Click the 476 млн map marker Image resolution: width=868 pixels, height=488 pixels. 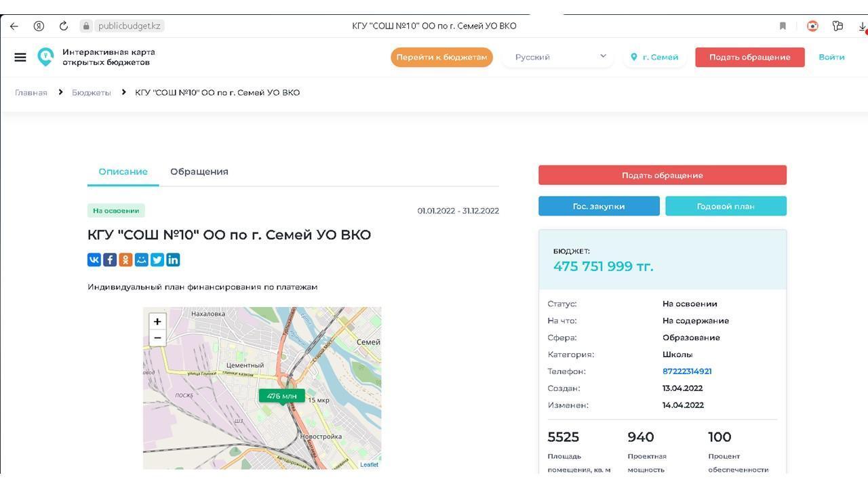(x=282, y=396)
